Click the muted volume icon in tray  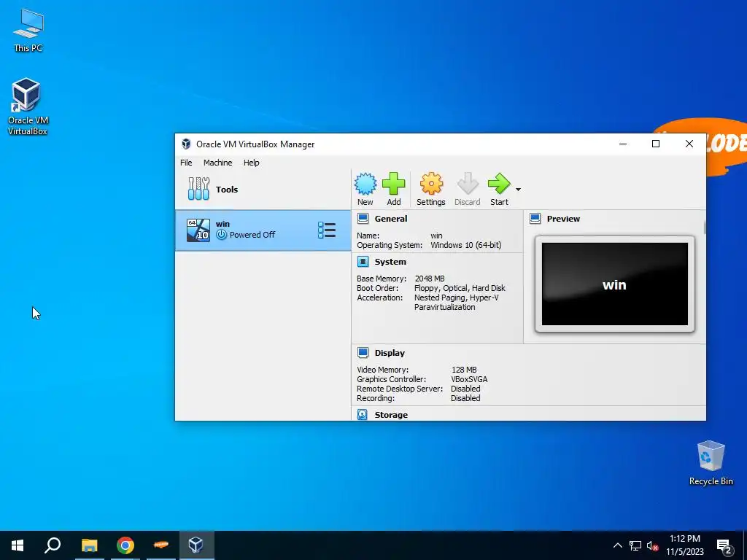tap(652, 545)
